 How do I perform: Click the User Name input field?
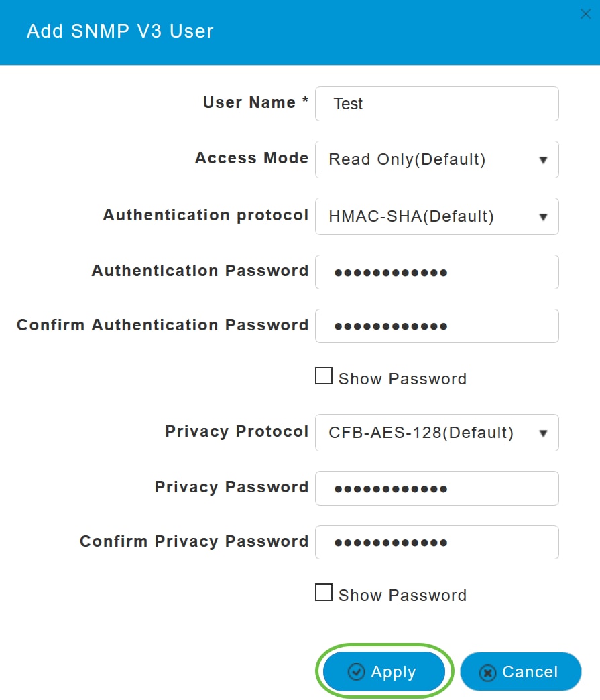click(436, 104)
